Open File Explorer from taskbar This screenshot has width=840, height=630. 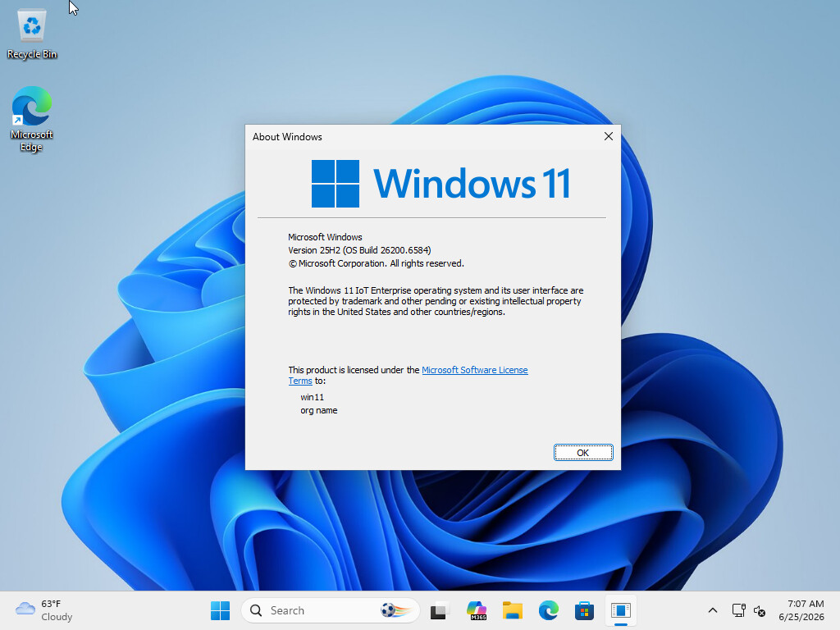513,610
